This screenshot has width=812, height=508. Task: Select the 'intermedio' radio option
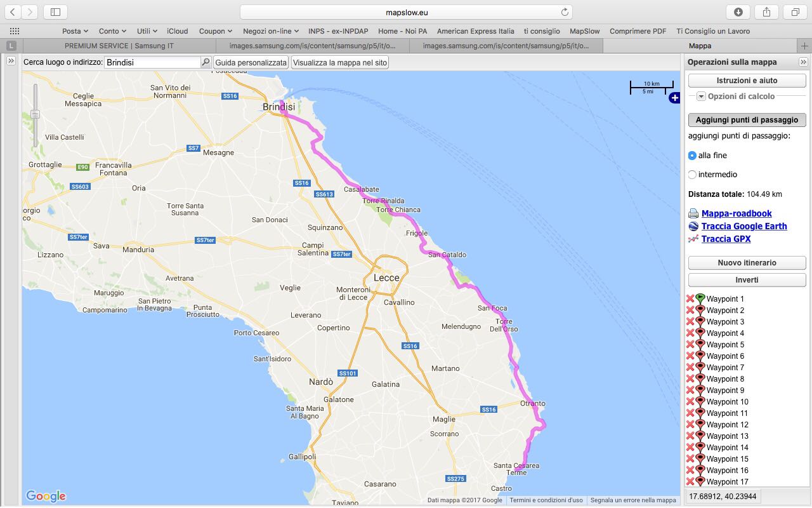click(x=692, y=175)
